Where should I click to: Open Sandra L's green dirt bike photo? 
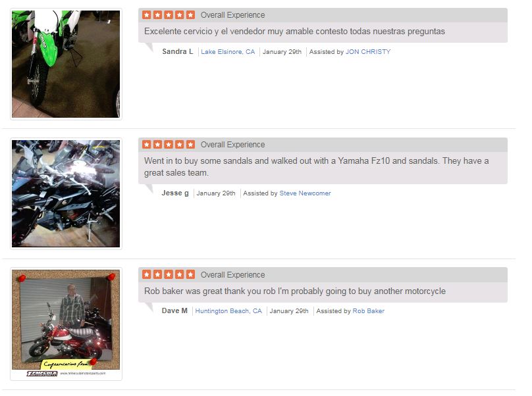click(66, 64)
